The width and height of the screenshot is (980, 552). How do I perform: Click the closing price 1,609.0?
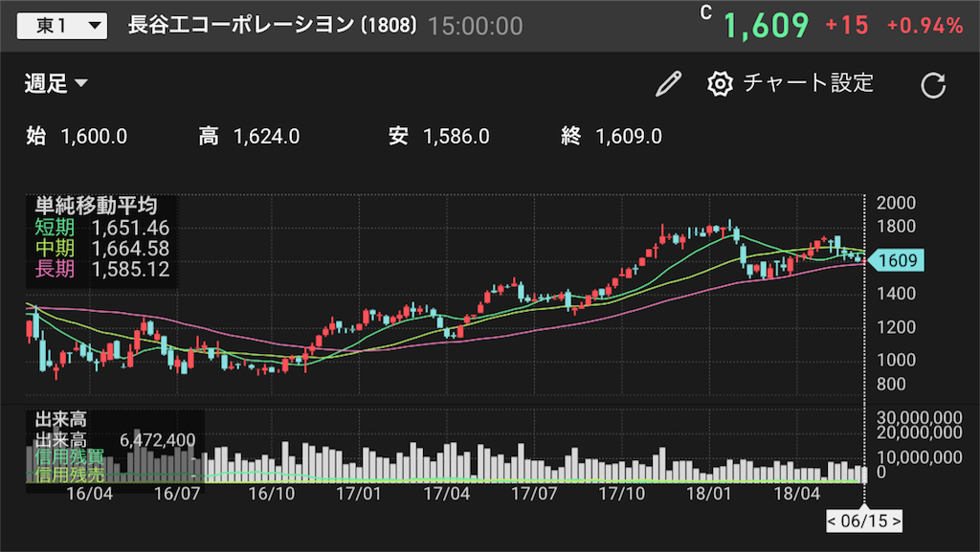629,136
